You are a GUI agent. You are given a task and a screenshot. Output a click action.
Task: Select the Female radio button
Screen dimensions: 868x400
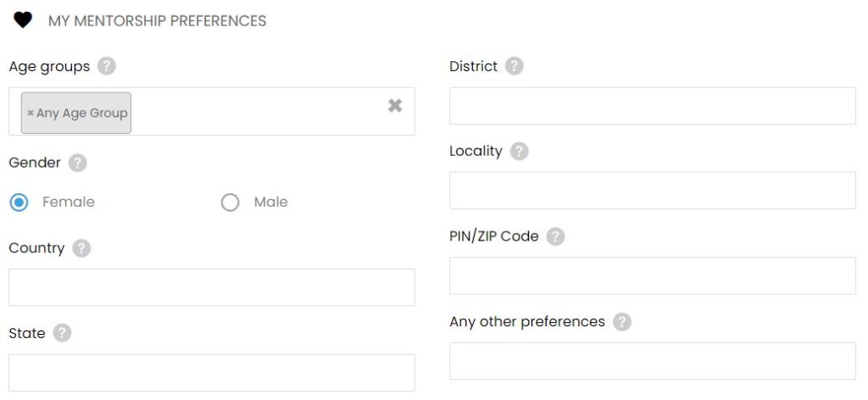19,203
